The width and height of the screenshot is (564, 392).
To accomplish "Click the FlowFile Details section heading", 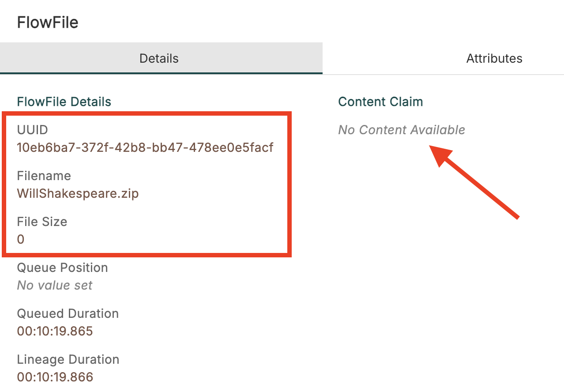I will (64, 102).
